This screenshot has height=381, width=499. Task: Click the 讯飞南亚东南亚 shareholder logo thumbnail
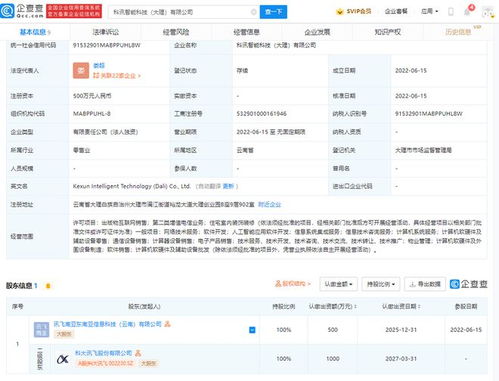(x=41, y=330)
